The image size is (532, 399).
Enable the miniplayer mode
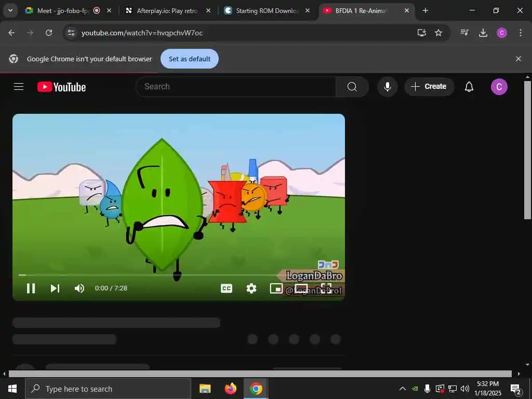pyautogui.click(x=276, y=288)
